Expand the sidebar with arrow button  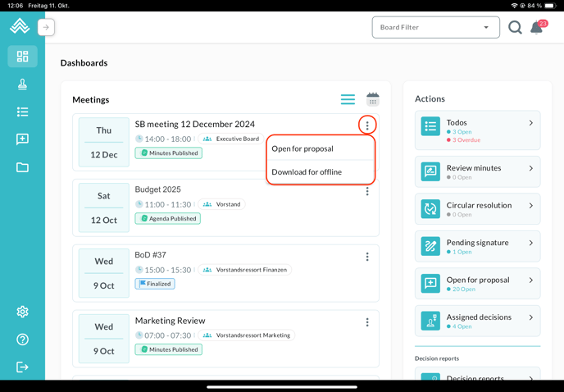tap(46, 27)
